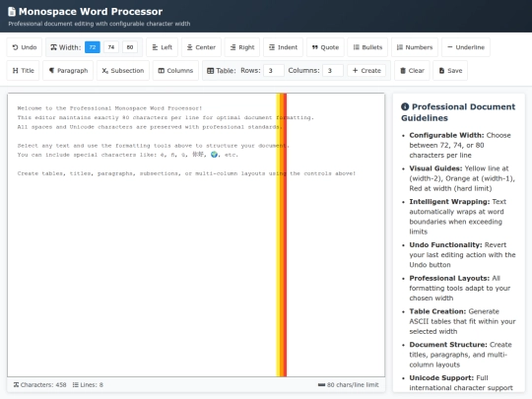Format selection as Subsection
Screen dimensions: 532x399
123,71
